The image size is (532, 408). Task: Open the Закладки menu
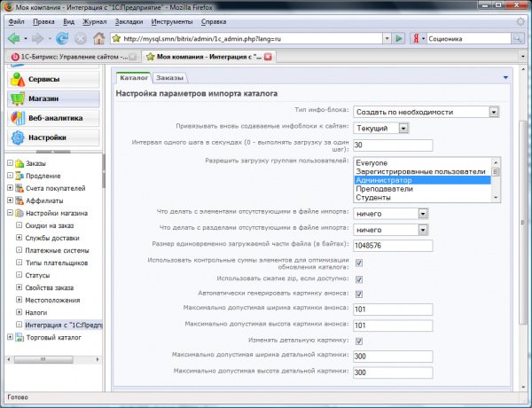click(x=129, y=21)
